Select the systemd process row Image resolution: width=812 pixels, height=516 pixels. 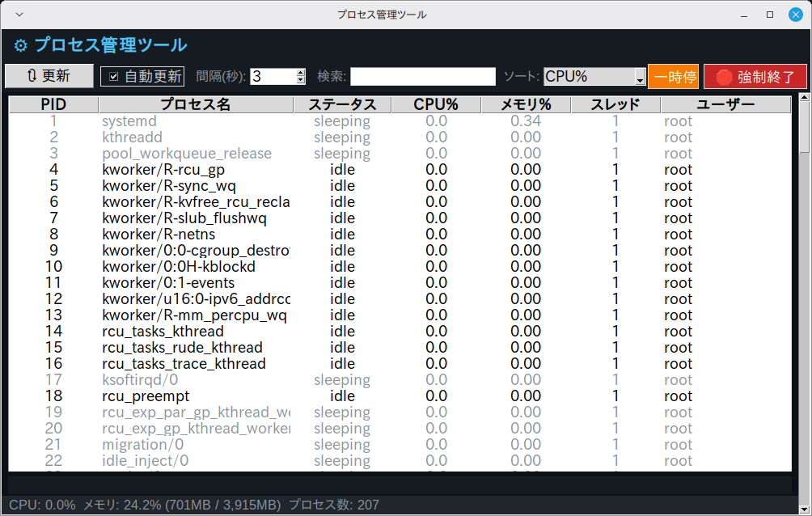(x=400, y=121)
